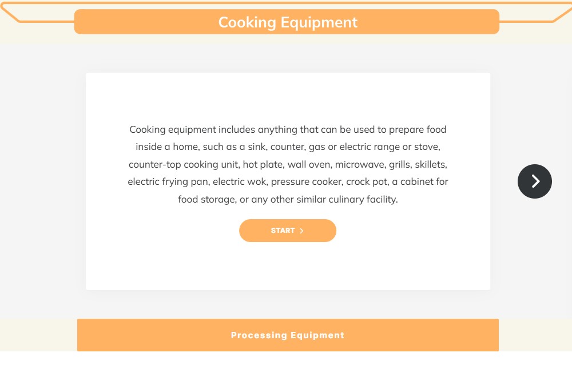Click the phrase 'wall oven' in the paragraph

[x=309, y=165]
